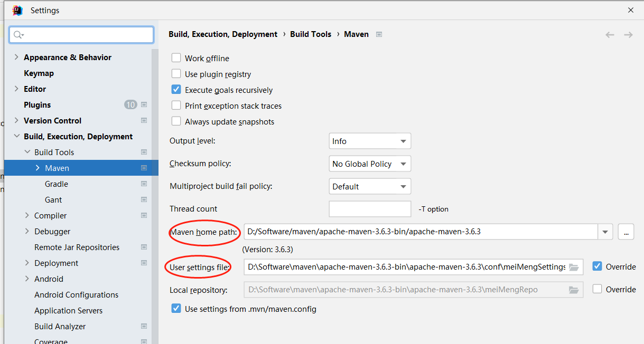
Task: Click the magnifier icon in the settings search box
Action: [18, 35]
